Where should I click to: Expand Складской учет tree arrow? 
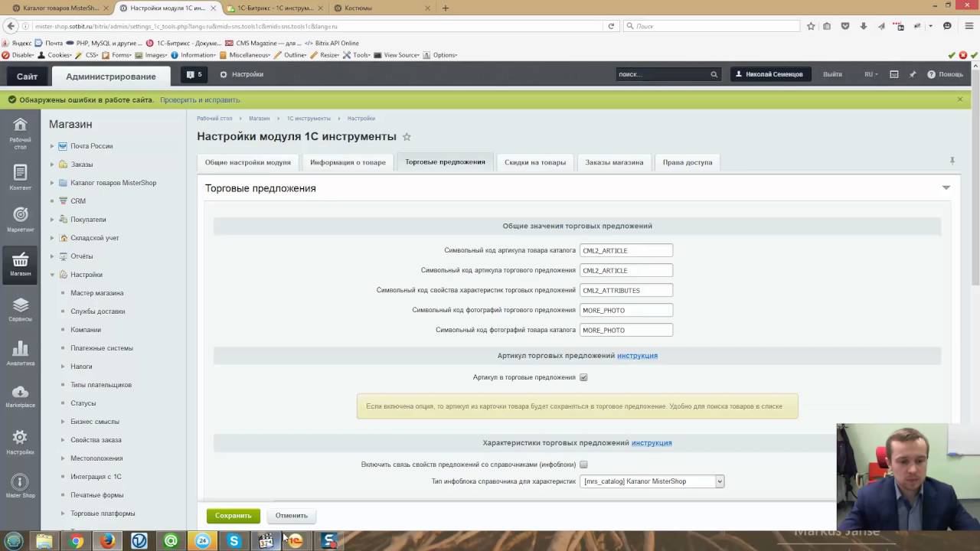tap(52, 238)
